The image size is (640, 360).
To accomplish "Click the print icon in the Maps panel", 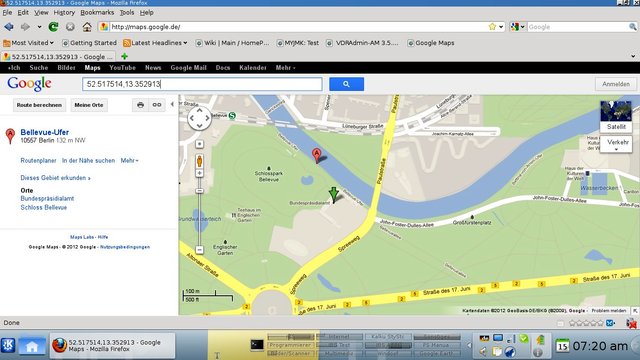I will (140, 105).
